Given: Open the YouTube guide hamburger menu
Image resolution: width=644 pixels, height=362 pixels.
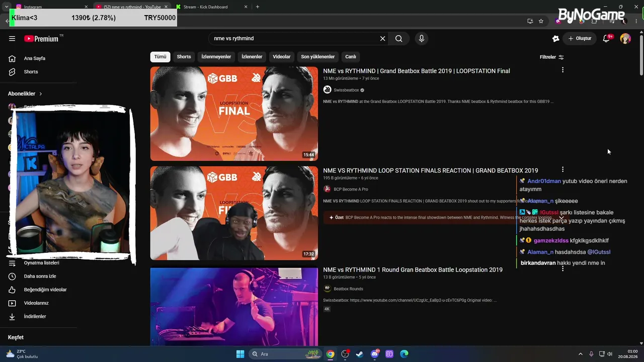Looking at the screenshot, I should [12, 39].
